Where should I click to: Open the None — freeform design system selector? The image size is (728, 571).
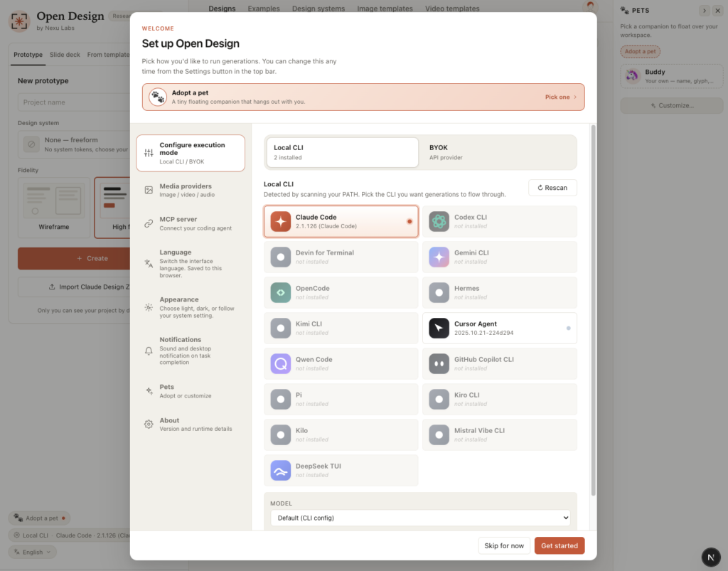tap(74, 144)
